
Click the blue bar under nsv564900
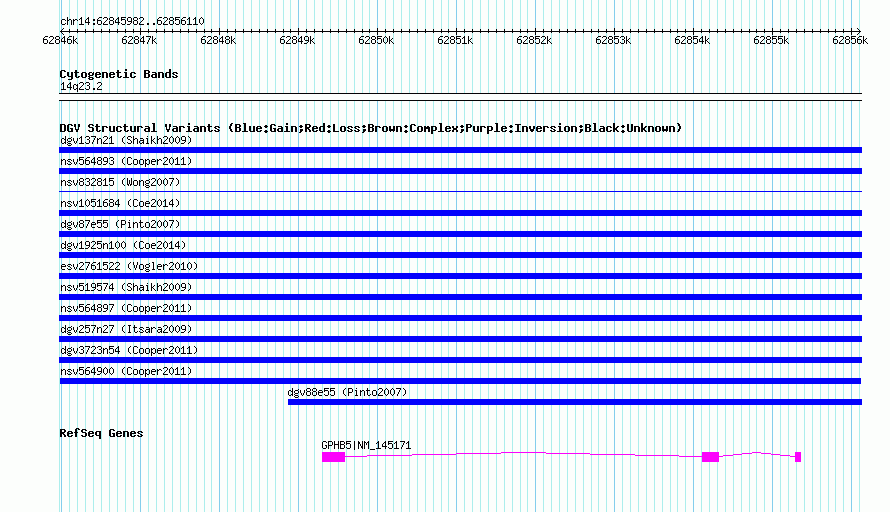[460, 381]
